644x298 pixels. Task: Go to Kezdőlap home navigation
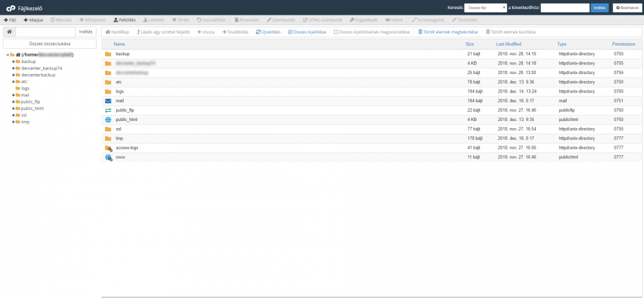[x=117, y=32]
